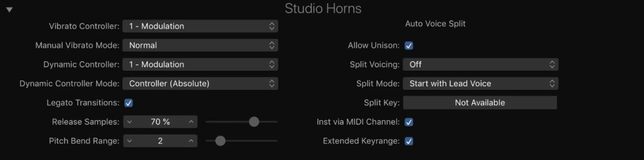
Task: Open Dynamic Controller Mode dropdown
Action: (200, 84)
